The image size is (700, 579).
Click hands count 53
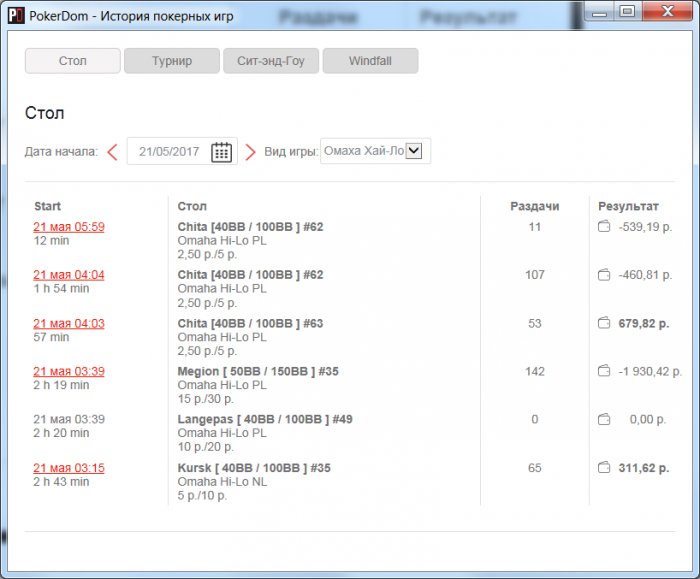[x=535, y=323]
